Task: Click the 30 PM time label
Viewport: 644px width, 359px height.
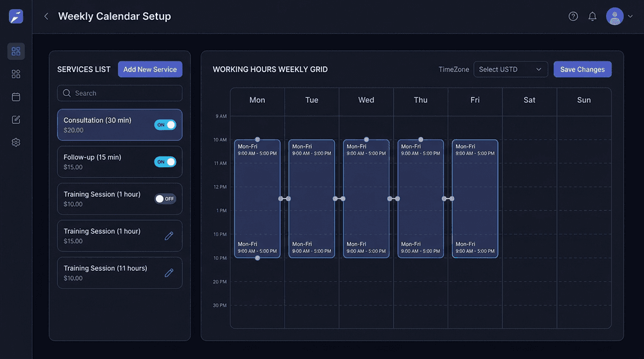Action: click(x=220, y=305)
